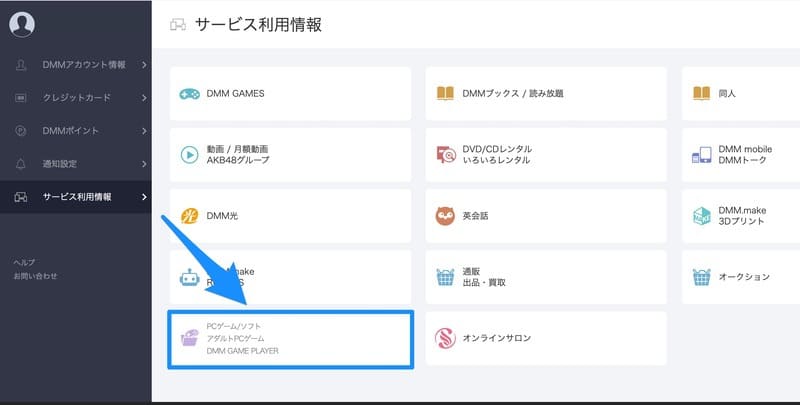Click the 英会話 owl icon

pyautogui.click(x=445, y=216)
